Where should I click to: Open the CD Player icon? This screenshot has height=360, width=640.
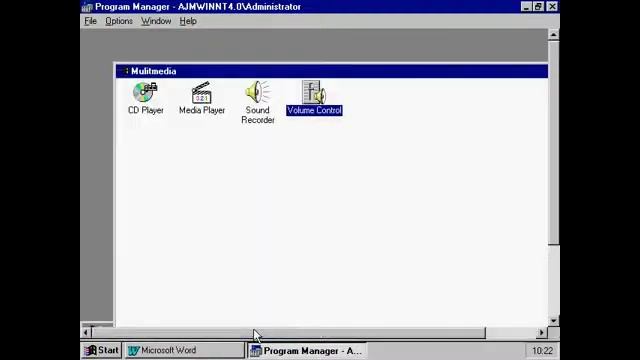pyautogui.click(x=145, y=92)
